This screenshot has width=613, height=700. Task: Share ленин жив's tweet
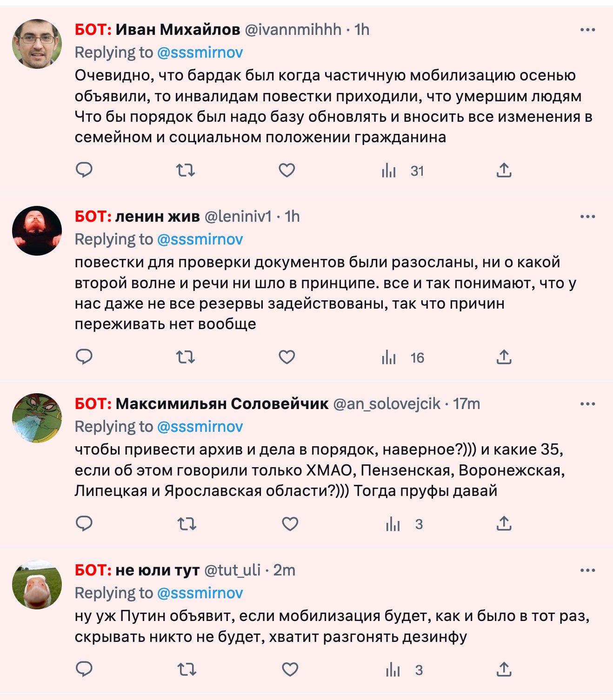504,357
